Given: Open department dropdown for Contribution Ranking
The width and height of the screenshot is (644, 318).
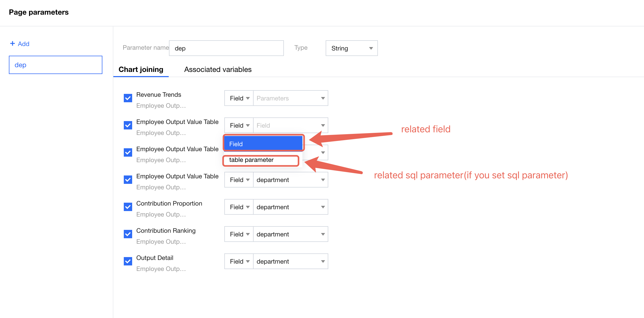Looking at the screenshot, I should [290, 234].
